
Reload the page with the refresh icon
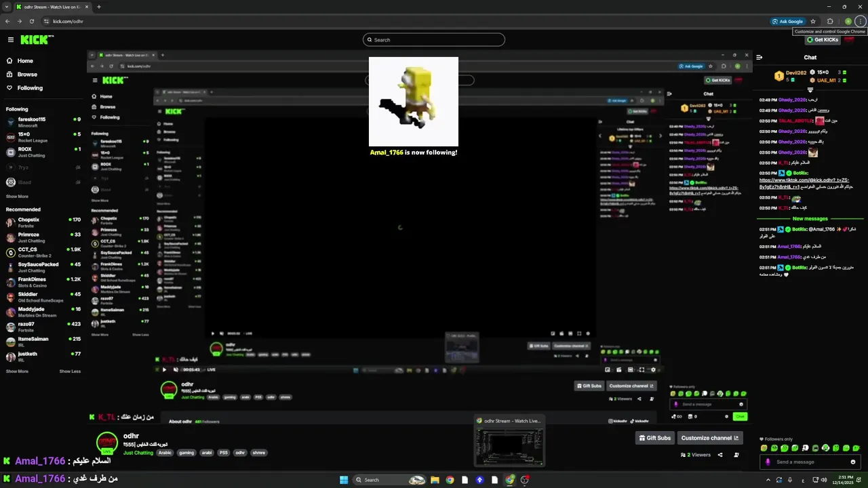31,21
